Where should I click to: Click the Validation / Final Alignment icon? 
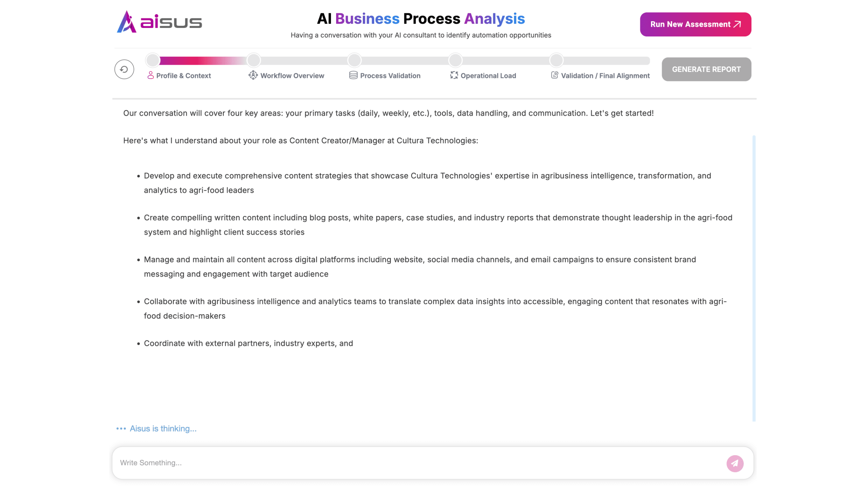[x=554, y=75]
